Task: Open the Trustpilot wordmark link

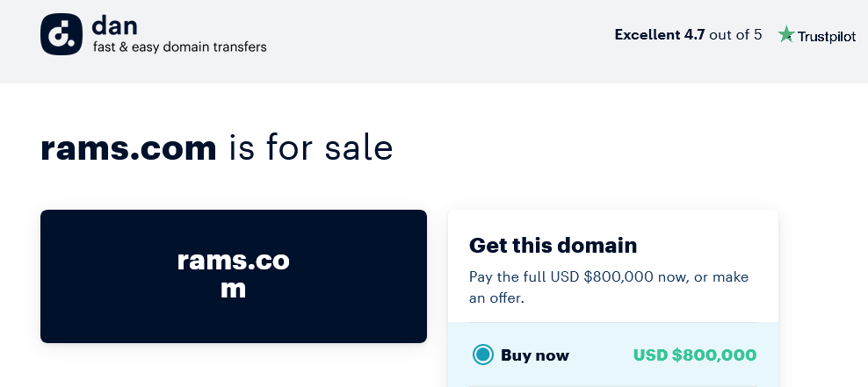Action: (827, 37)
